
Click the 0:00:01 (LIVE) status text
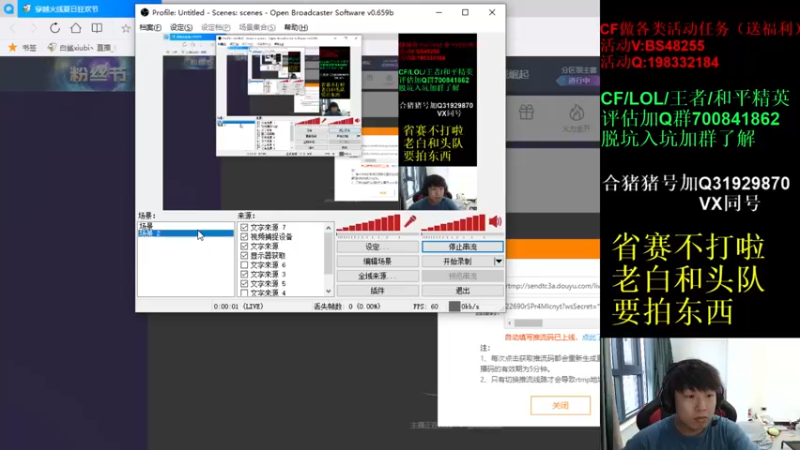pos(238,307)
